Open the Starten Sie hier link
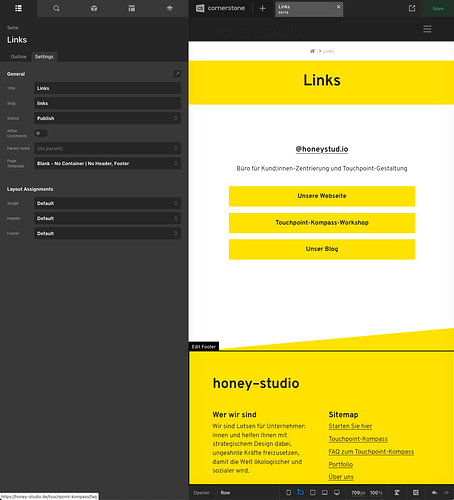The image size is (454, 500). (350, 426)
